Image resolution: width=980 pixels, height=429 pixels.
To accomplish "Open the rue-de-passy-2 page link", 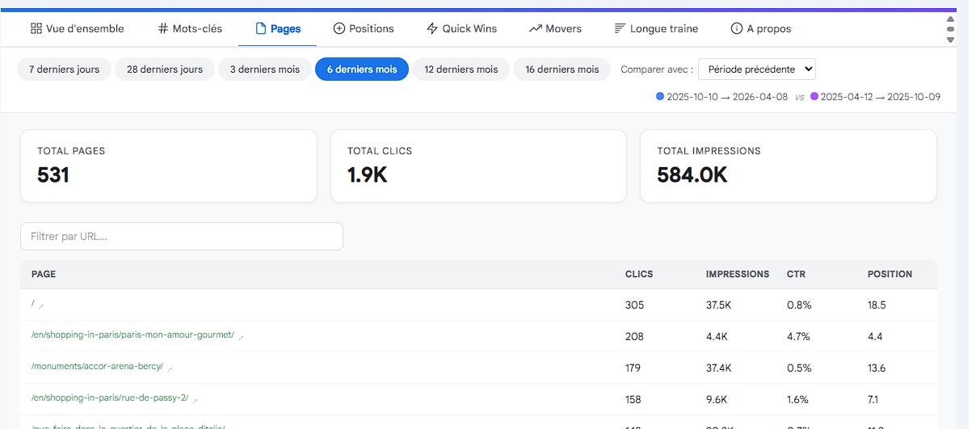I will [109, 397].
